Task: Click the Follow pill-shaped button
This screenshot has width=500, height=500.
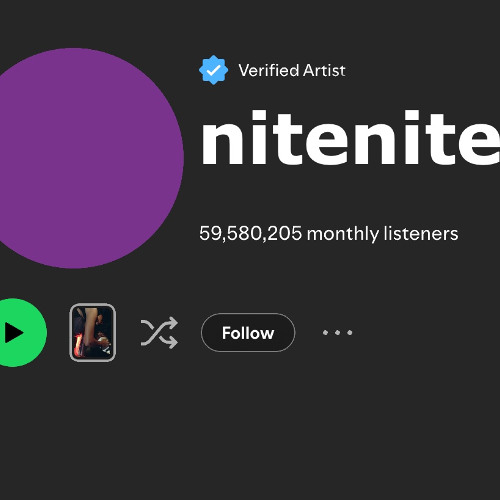Action: point(248,333)
